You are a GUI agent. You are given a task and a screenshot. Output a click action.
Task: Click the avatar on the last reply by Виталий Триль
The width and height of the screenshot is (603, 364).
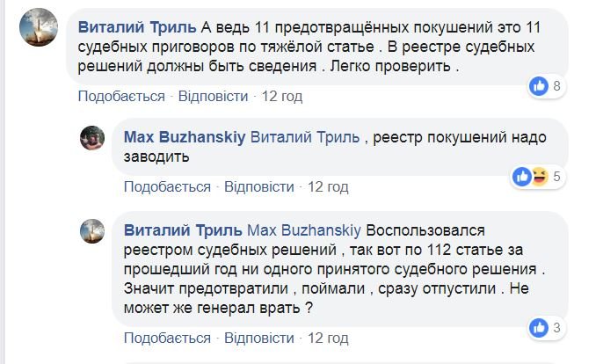[93, 231]
